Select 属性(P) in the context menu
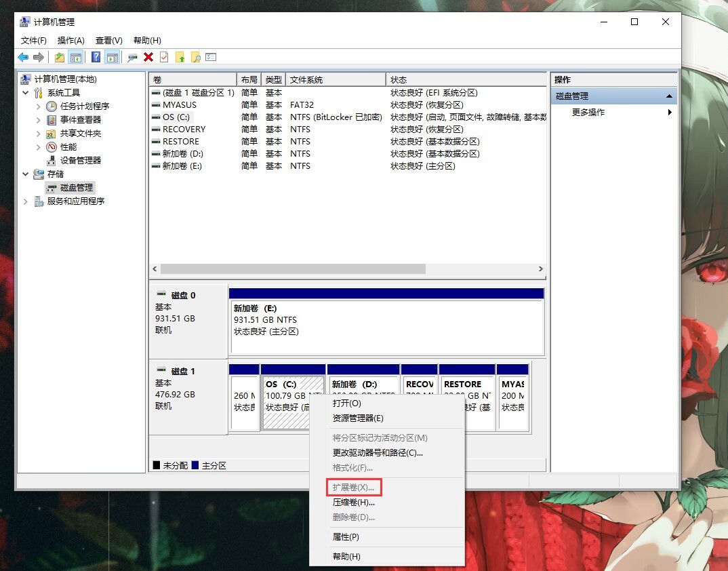This screenshot has height=571, width=728. pos(344,536)
